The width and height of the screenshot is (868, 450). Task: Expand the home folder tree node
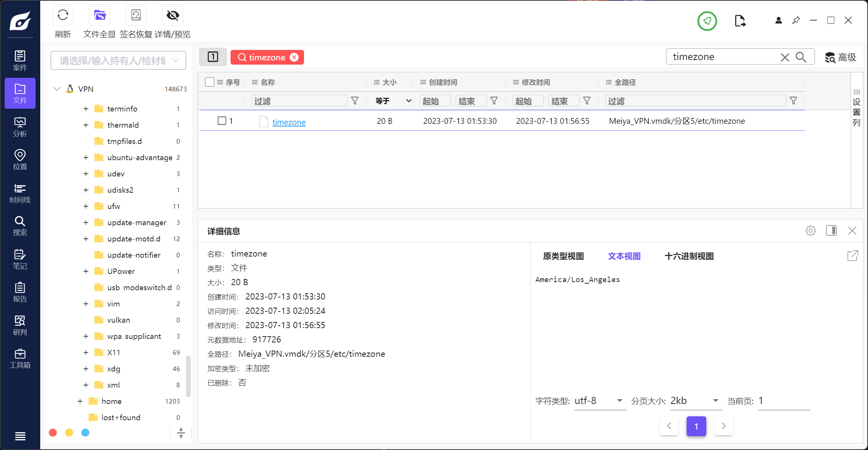80,401
